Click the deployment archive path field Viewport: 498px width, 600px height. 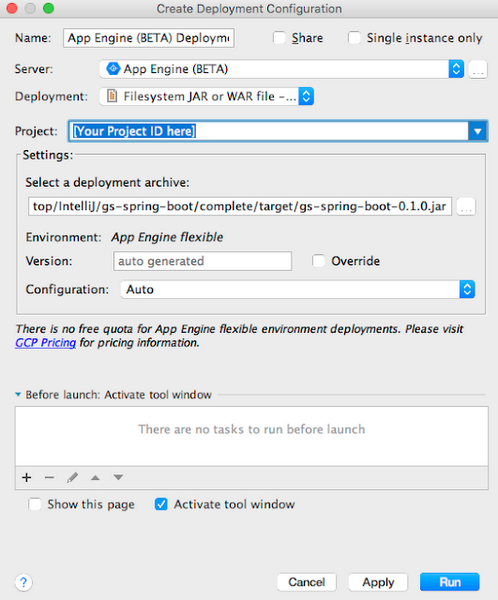(x=240, y=207)
